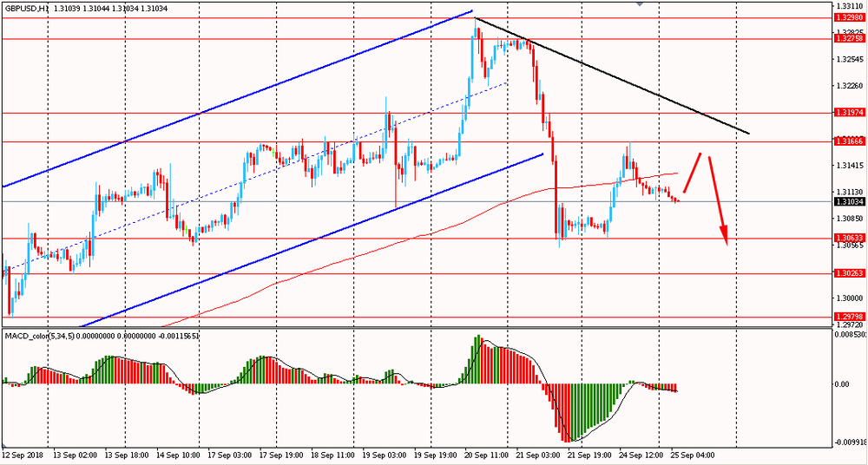Click the 14 Sep 10:00 time label

[x=179, y=455]
